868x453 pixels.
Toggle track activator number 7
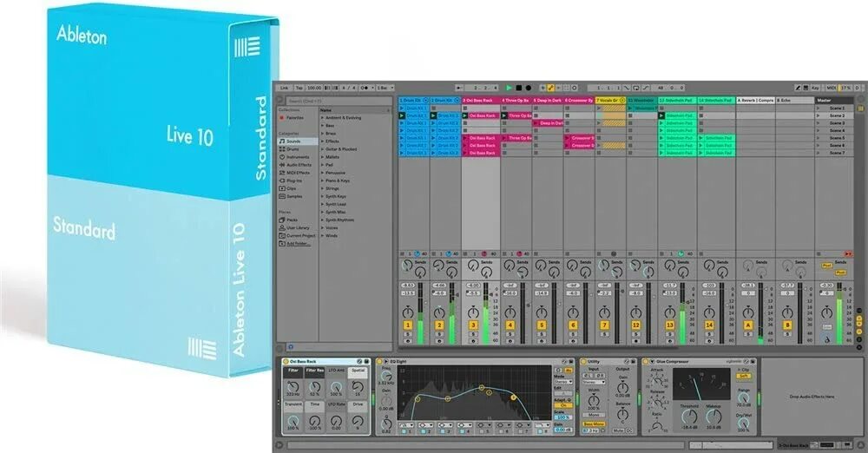tap(604, 325)
